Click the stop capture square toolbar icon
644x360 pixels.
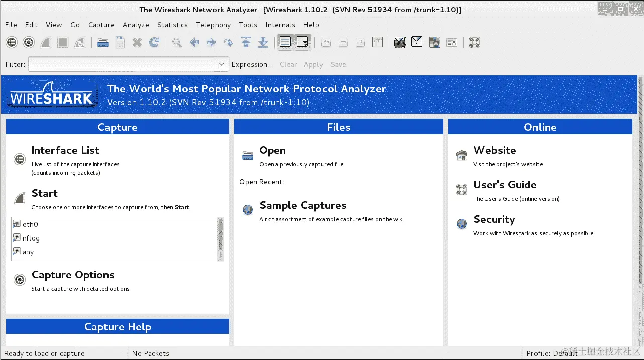[63, 42]
